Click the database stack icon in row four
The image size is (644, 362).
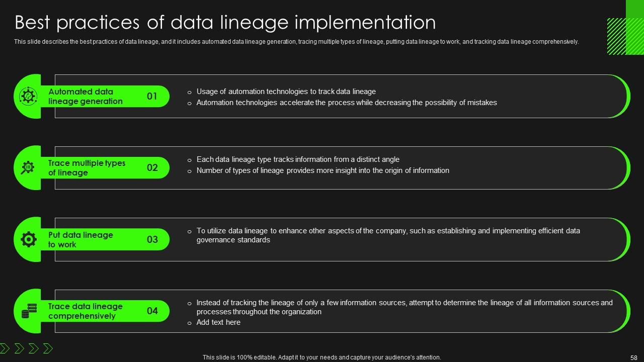point(29,311)
